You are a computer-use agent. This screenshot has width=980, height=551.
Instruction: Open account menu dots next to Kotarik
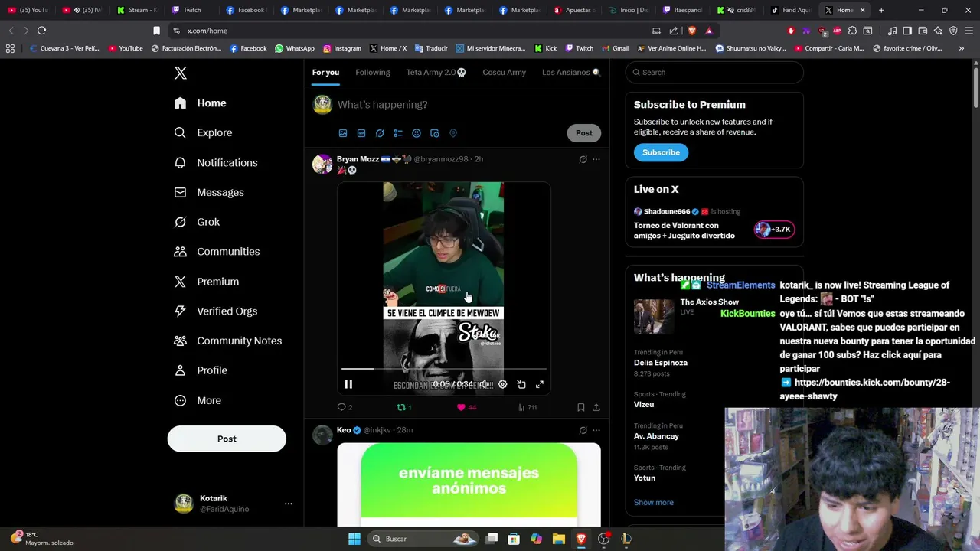(289, 504)
